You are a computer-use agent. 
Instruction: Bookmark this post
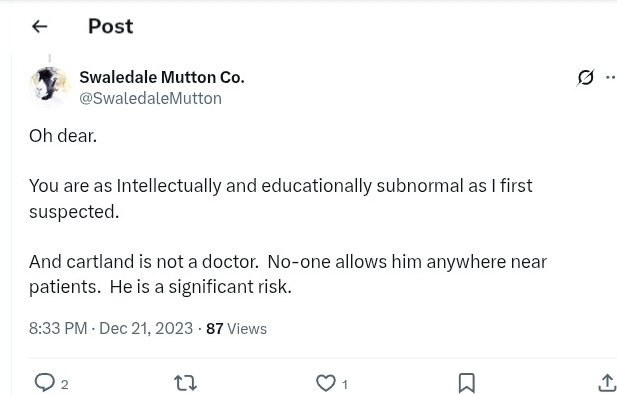(466, 383)
